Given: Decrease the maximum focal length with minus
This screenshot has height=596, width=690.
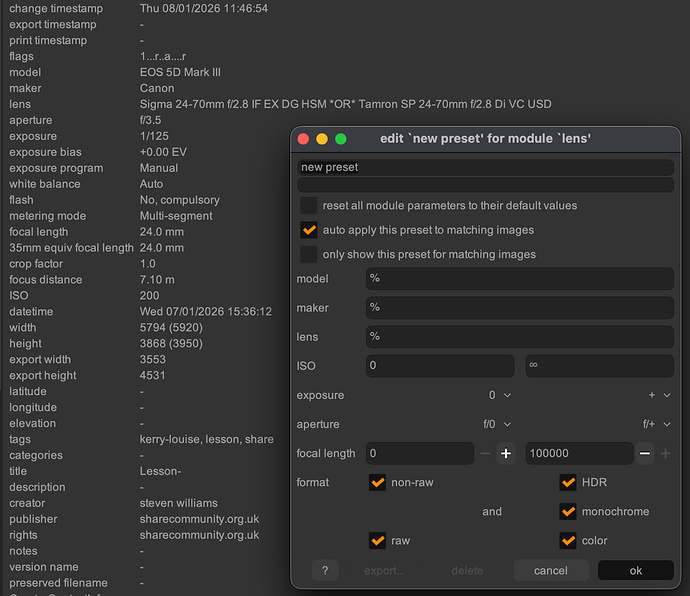Looking at the screenshot, I should pos(645,453).
